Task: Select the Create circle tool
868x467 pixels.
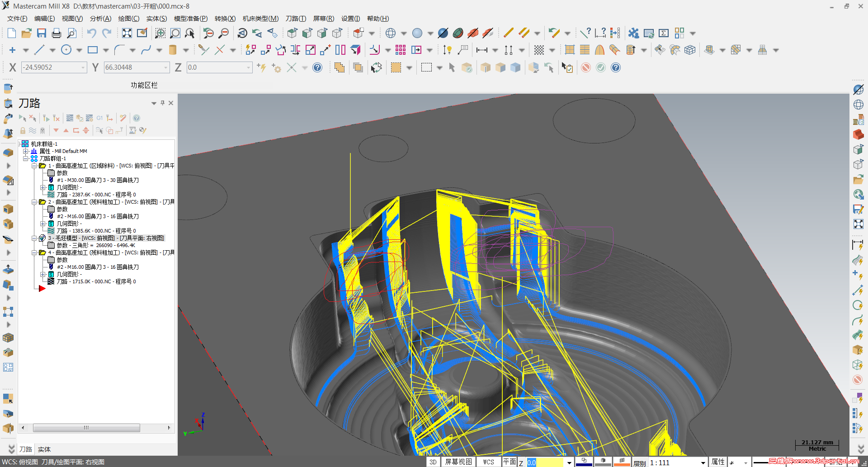Action: click(x=66, y=50)
